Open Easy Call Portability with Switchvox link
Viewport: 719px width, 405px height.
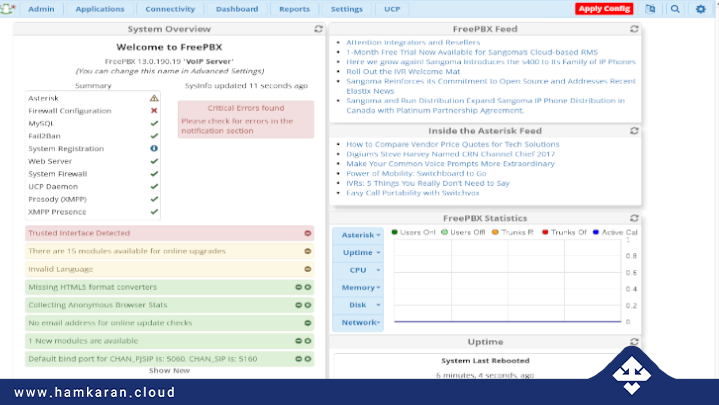coord(413,193)
